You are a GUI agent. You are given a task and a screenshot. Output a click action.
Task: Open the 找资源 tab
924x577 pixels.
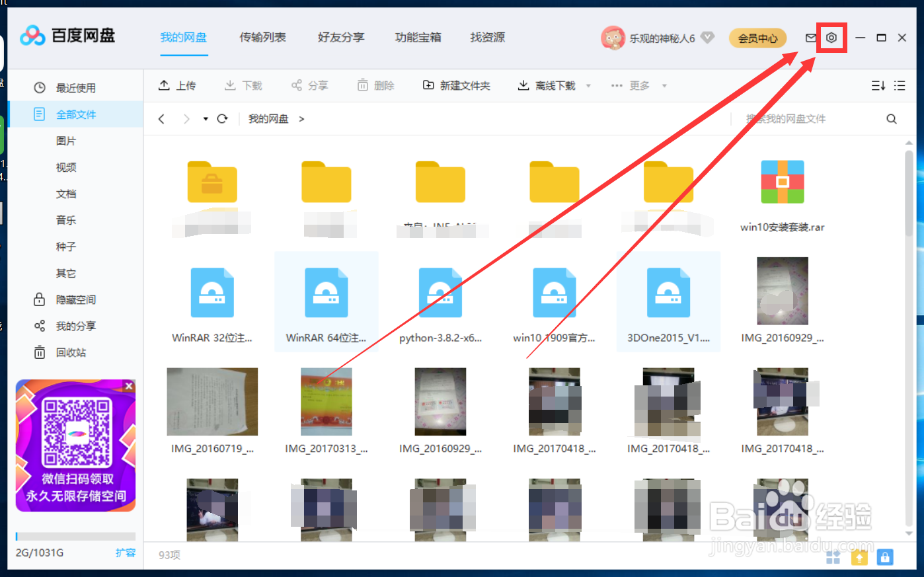click(488, 38)
